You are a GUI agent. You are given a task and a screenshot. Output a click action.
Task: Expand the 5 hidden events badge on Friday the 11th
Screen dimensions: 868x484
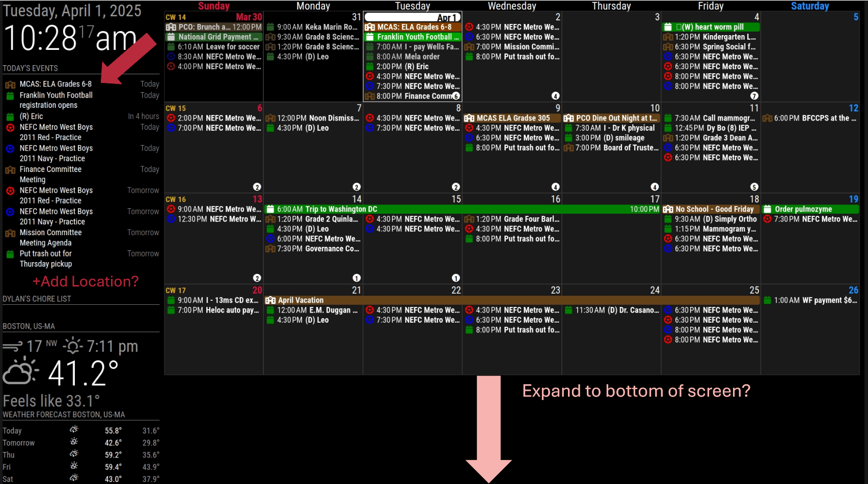(x=754, y=187)
